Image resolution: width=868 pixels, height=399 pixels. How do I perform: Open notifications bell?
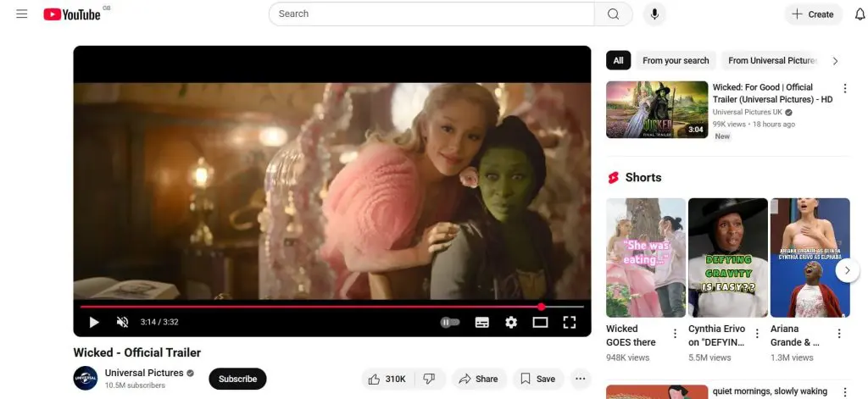860,14
